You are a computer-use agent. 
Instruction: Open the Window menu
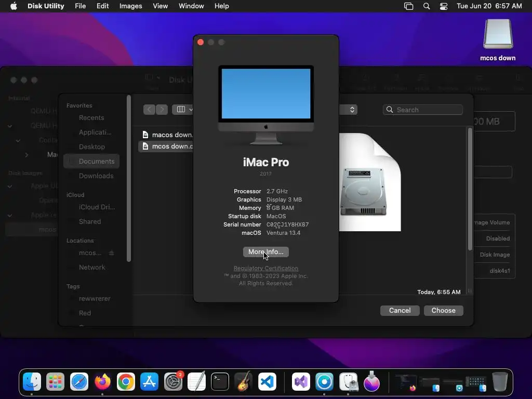[x=191, y=6]
